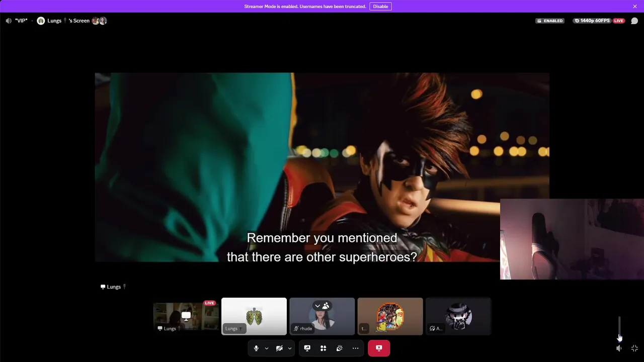
Task: Click Disable streamer mode button
Action: 380,7
